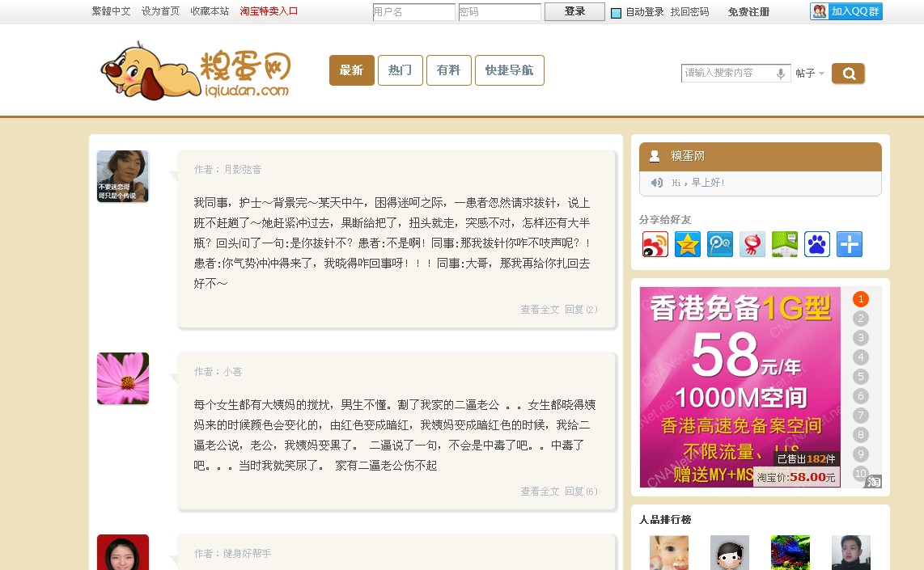
Task: Click the magnifier search button
Action: click(848, 73)
